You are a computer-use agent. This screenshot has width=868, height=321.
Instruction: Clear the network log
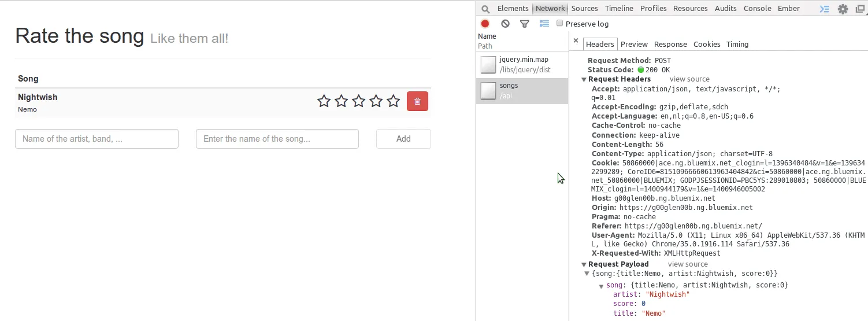pos(505,24)
